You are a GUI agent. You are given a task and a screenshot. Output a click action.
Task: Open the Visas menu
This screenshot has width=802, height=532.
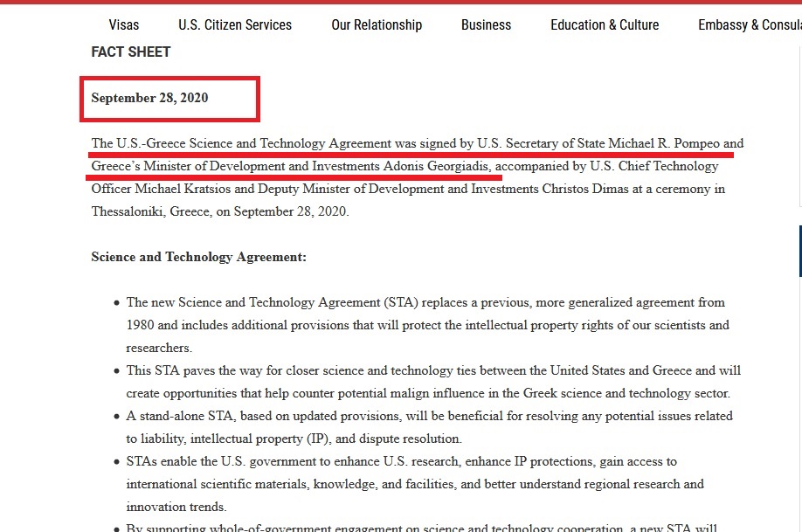[124, 24]
